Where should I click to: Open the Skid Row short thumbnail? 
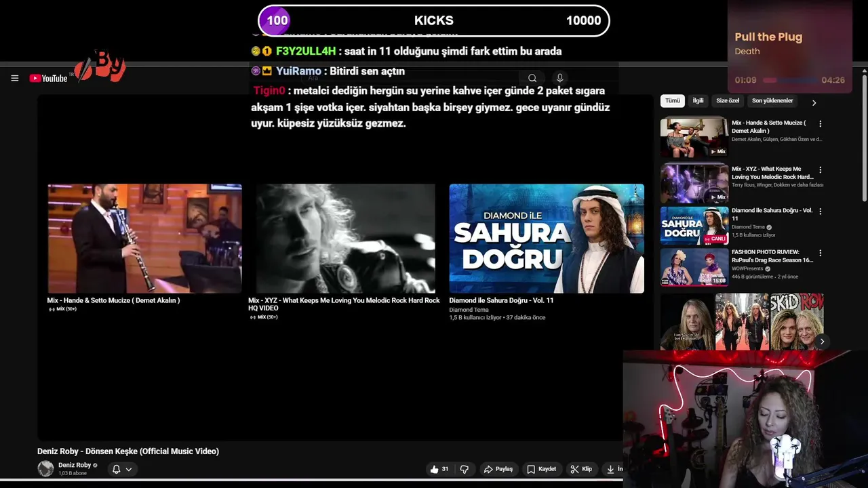797,321
